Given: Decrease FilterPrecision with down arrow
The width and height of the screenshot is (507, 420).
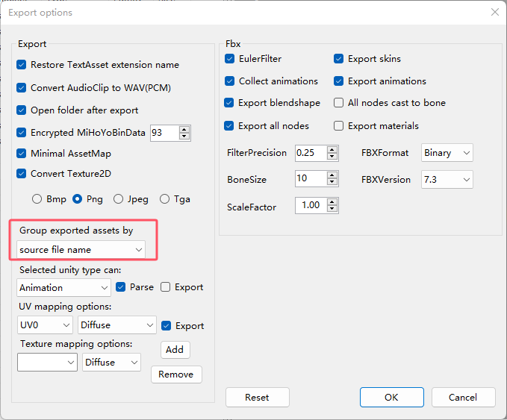Looking at the screenshot, I should coord(332,157).
